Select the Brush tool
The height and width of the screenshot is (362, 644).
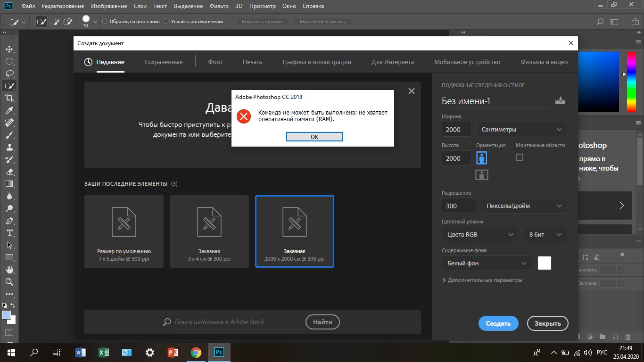pos(9,135)
